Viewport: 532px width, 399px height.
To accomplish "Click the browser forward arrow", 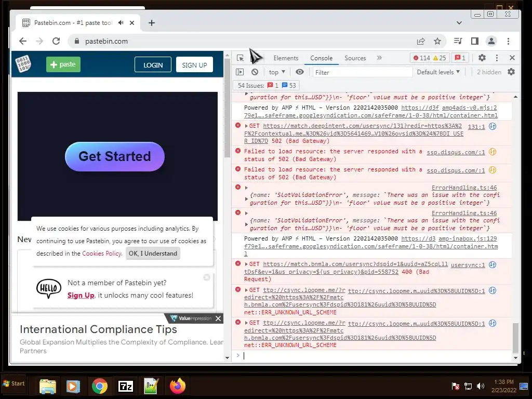I will [x=39, y=41].
